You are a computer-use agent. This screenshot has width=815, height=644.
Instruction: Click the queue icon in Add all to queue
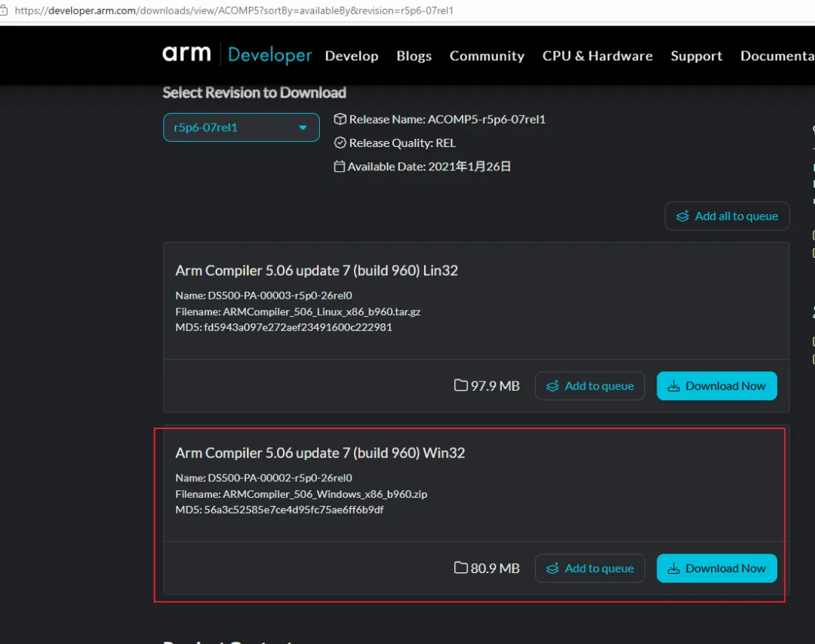682,216
